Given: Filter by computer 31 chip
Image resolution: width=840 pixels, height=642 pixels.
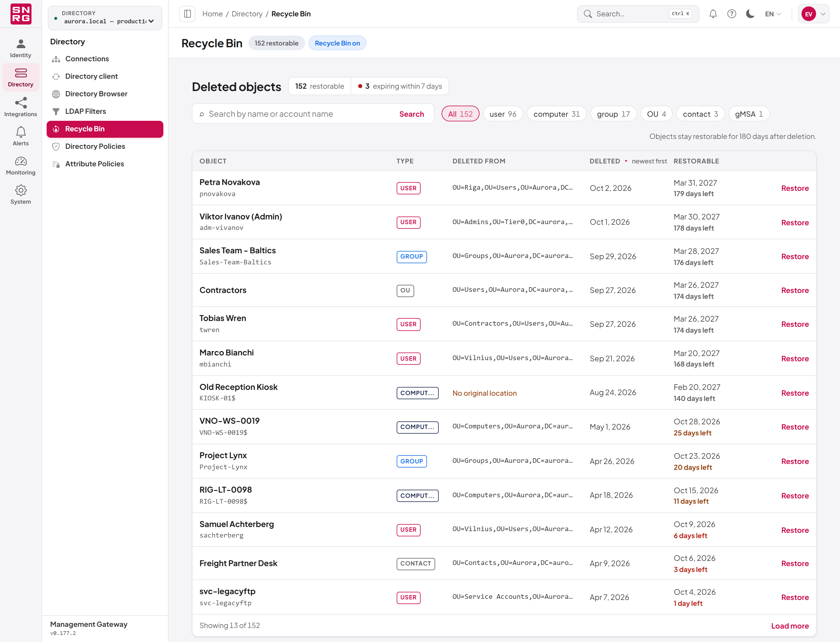Looking at the screenshot, I should (556, 114).
